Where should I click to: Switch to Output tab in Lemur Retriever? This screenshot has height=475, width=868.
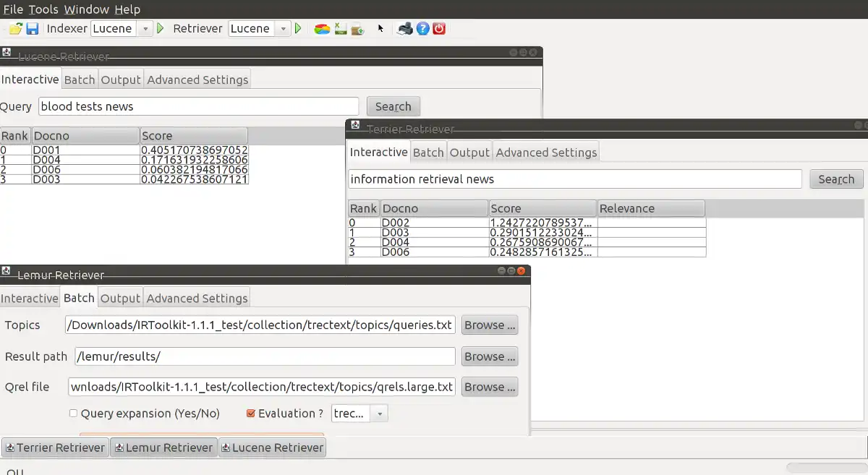[x=120, y=299]
